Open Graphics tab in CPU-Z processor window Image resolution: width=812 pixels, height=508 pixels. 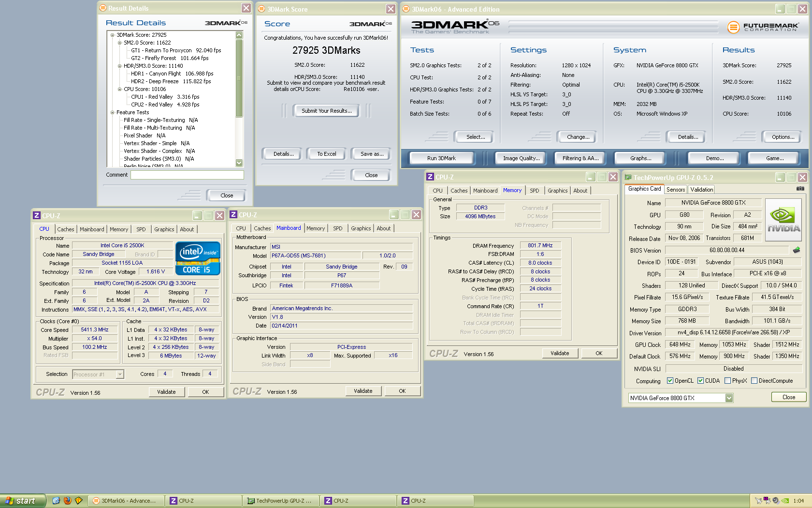pos(164,229)
